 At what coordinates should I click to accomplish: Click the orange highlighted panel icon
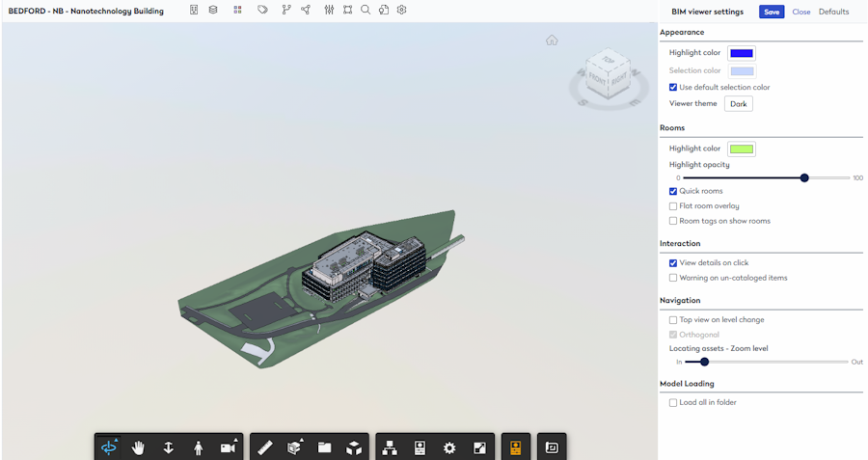pyautogui.click(x=516, y=447)
